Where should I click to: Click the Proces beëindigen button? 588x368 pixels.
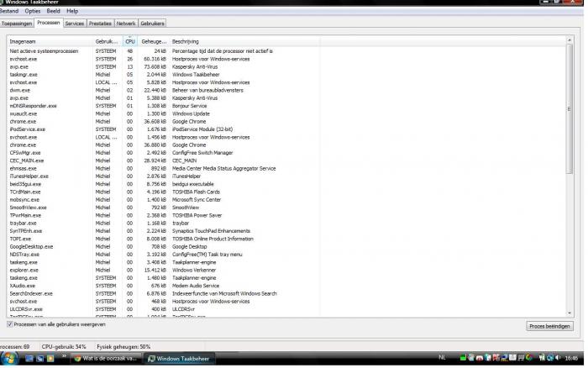tap(549, 326)
